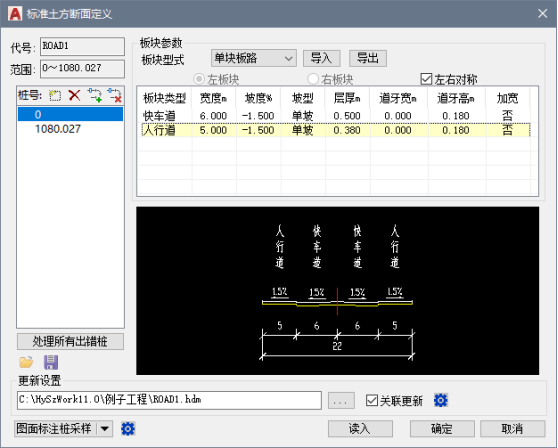This screenshot has width=558, height=448.
Task: Click the 导出 button
Action: [x=368, y=58]
